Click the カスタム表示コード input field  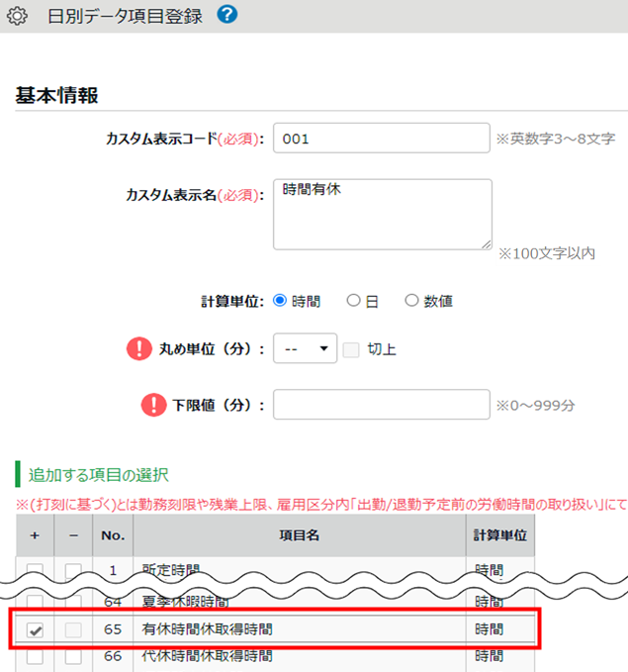point(381,140)
